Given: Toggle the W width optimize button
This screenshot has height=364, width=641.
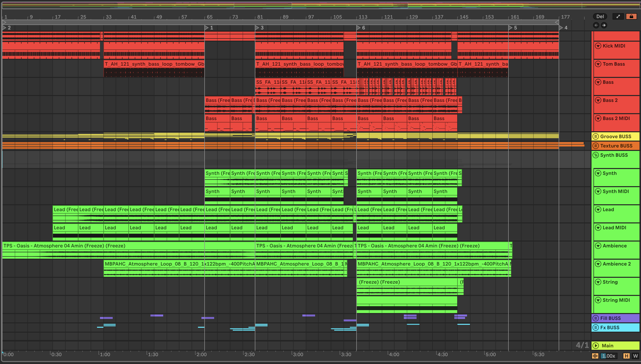Looking at the screenshot, I should coord(635,356).
